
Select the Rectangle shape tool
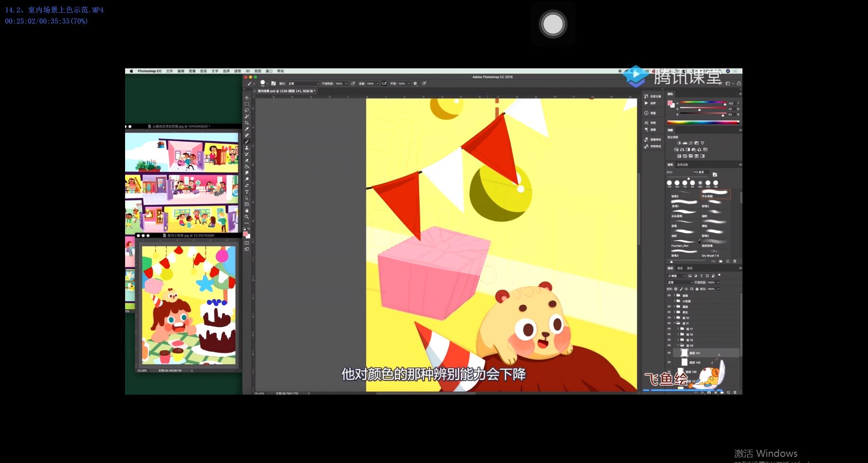[x=246, y=204]
